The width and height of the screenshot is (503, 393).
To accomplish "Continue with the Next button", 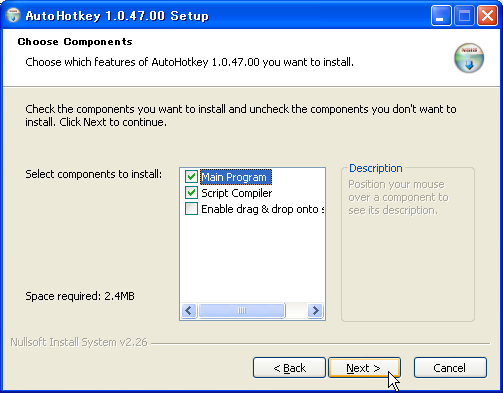I will click(x=364, y=368).
